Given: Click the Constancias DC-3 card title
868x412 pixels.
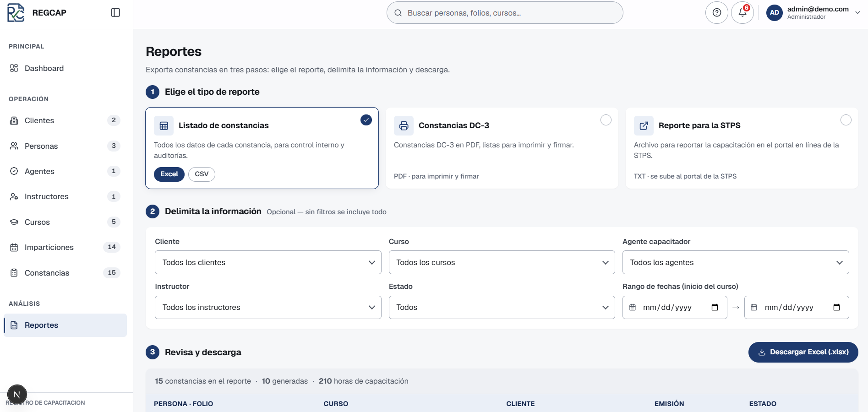Looking at the screenshot, I should click(x=454, y=125).
